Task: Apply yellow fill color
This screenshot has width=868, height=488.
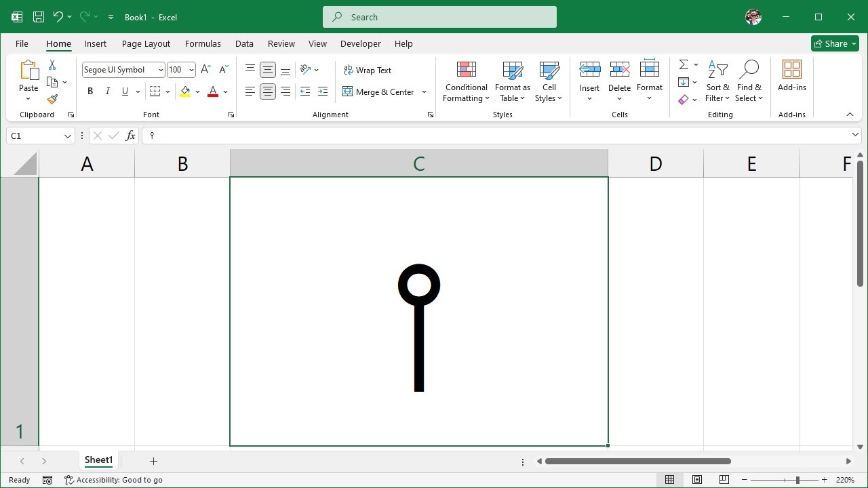Action: (185, 91)
